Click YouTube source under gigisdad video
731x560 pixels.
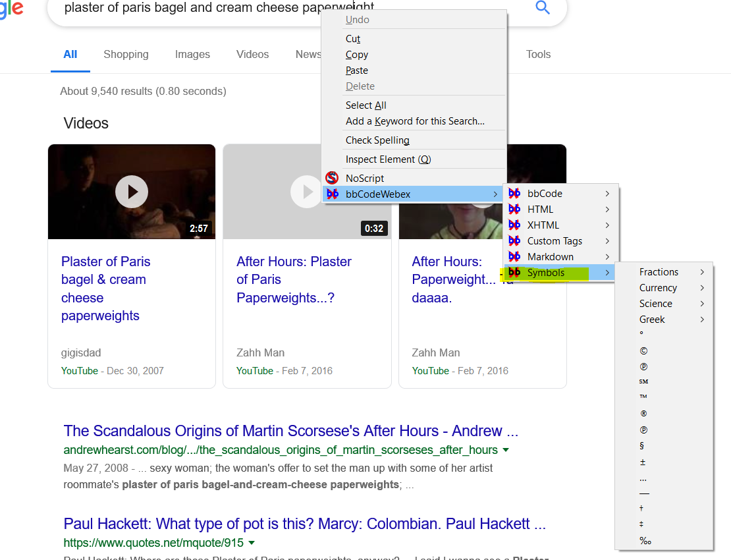80,371
